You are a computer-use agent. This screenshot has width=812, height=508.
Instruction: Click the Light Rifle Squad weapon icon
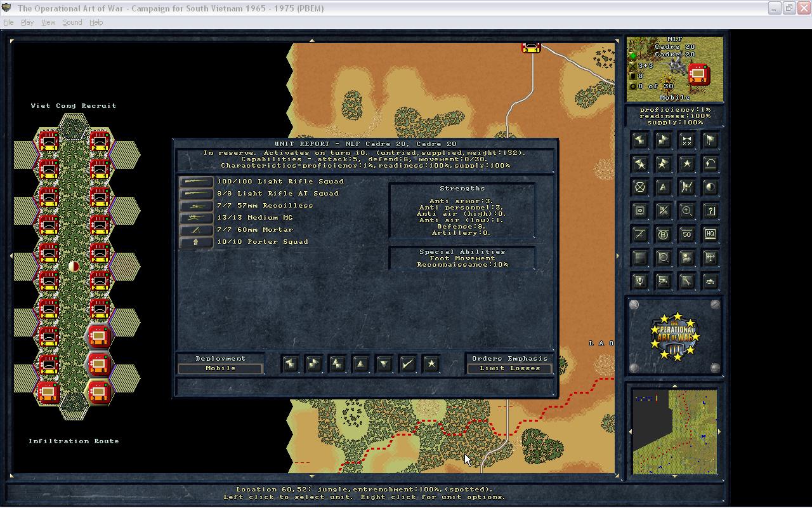(196, 182)
